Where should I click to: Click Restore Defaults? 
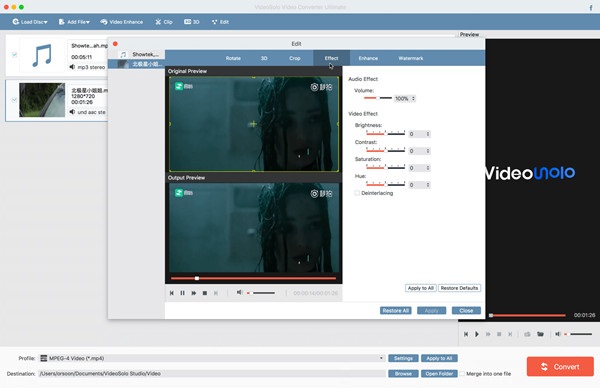coord(459,288)
